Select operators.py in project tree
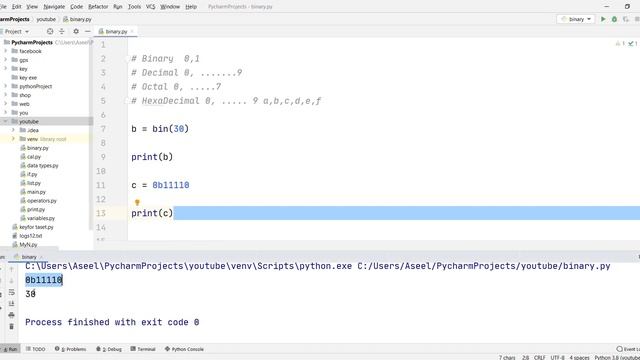The image size is (640, 360). (x=42, y=200)
